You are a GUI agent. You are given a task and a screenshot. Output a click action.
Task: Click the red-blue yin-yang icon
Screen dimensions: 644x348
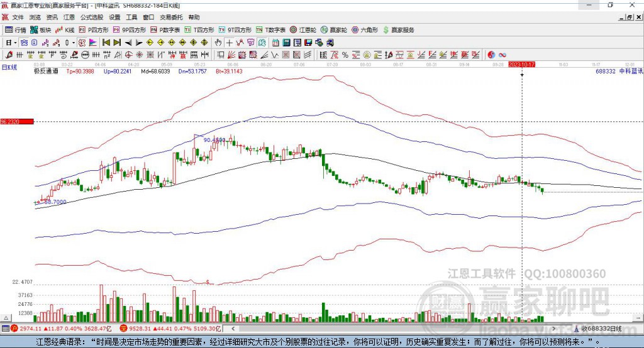pyautogui.click(x=491, y=55)
